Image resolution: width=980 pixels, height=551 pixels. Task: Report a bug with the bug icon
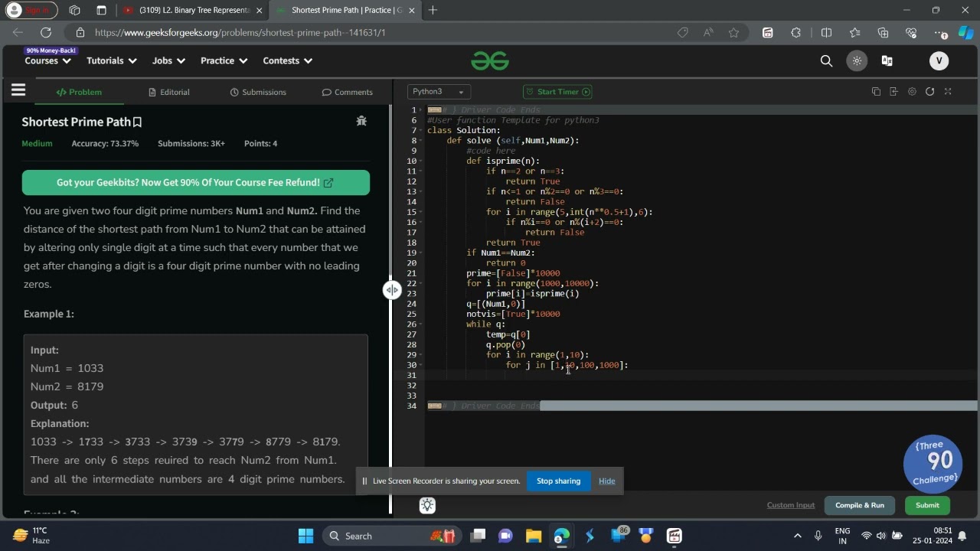click(361, 121)
